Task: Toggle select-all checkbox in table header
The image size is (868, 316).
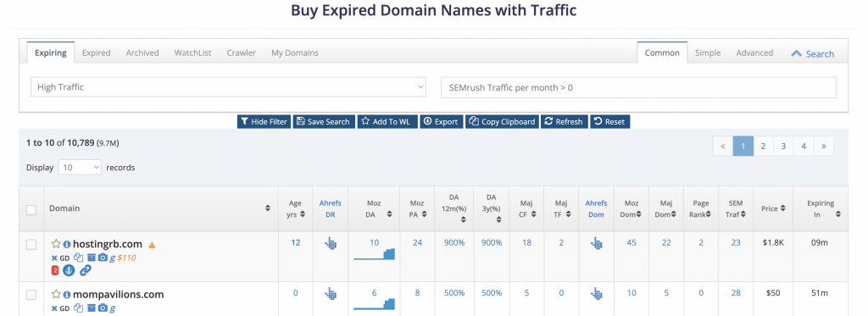Action: pos(31,210)
